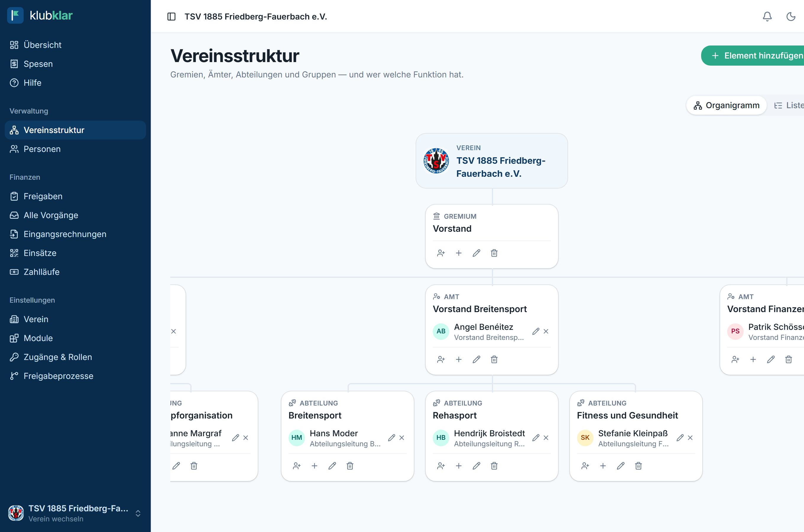The height and width of the screenshot is (532, 804).
Task: Click Hans Moder's HM avatar
Action: [x=296, y=438]
